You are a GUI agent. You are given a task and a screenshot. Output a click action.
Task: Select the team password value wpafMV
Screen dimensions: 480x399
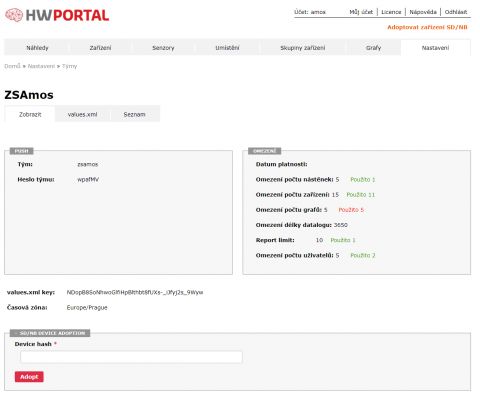pos(88,179)
